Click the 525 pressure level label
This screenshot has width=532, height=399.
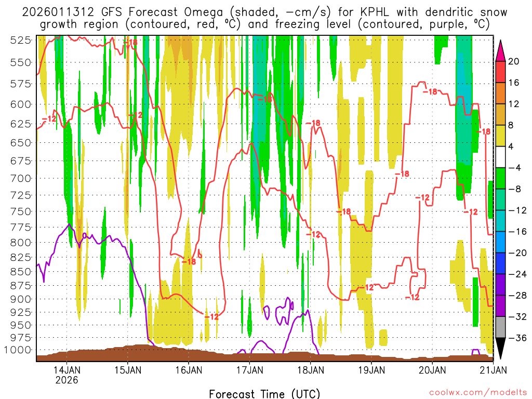pyautogui.click(x=21, y=41)
